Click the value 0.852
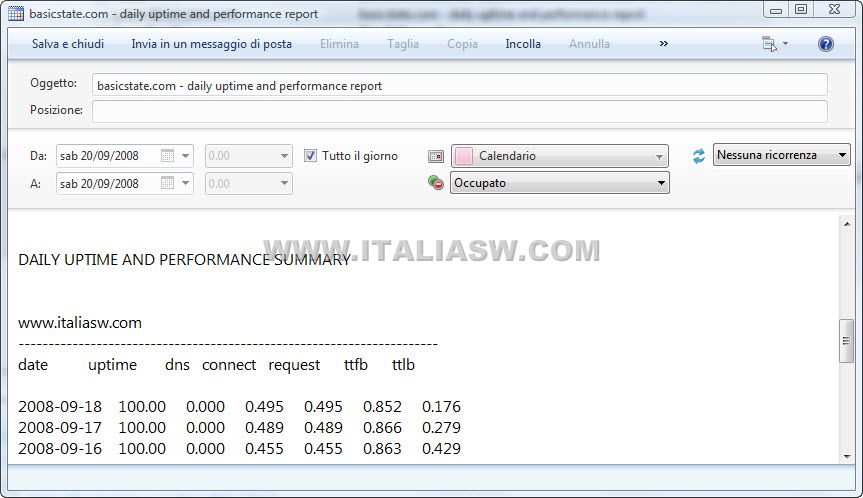863x498 pixels. click(382, 407)
